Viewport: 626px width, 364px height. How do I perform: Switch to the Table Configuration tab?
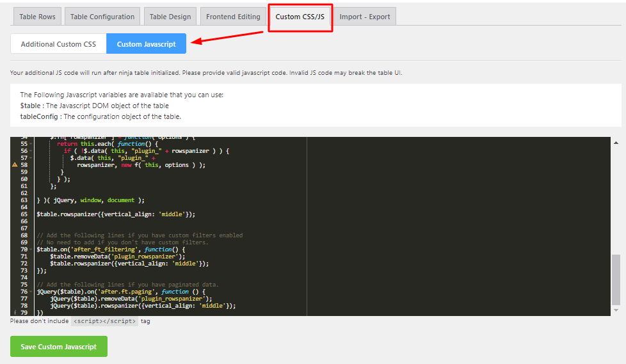click(x=102, y=17)
